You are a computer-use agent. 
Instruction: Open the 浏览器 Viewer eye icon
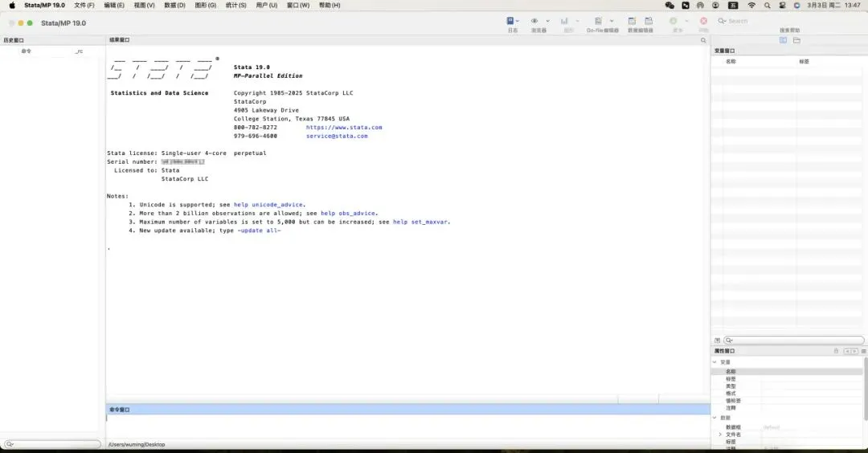pos(534,21)
